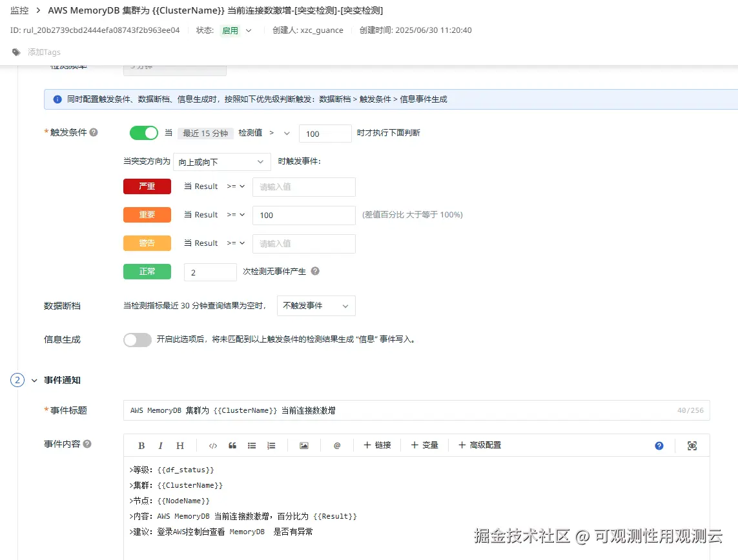
Task: Insert inline code icon
Action: click(212, 446)
